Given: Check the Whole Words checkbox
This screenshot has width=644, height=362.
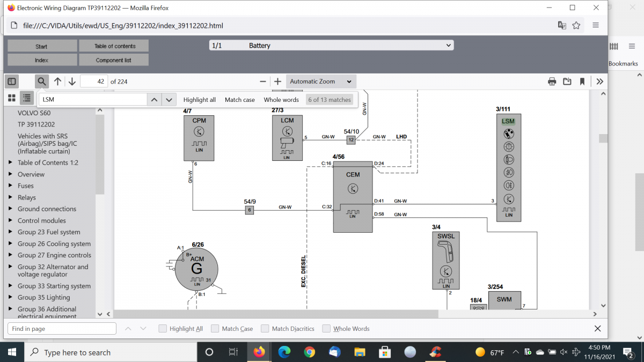Looking at the screenshot, I should (326, 329).
